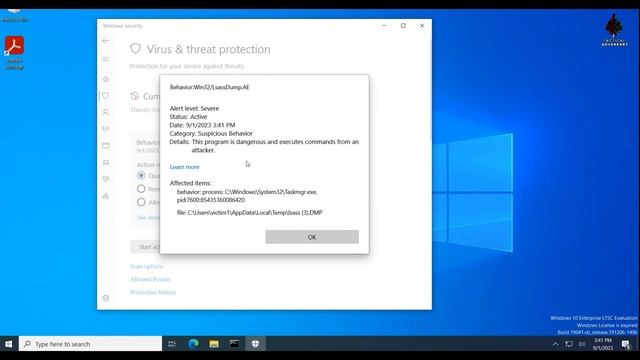Click the network tray icon
This screenshot has height=360, width=640.
tap(569, 344)
